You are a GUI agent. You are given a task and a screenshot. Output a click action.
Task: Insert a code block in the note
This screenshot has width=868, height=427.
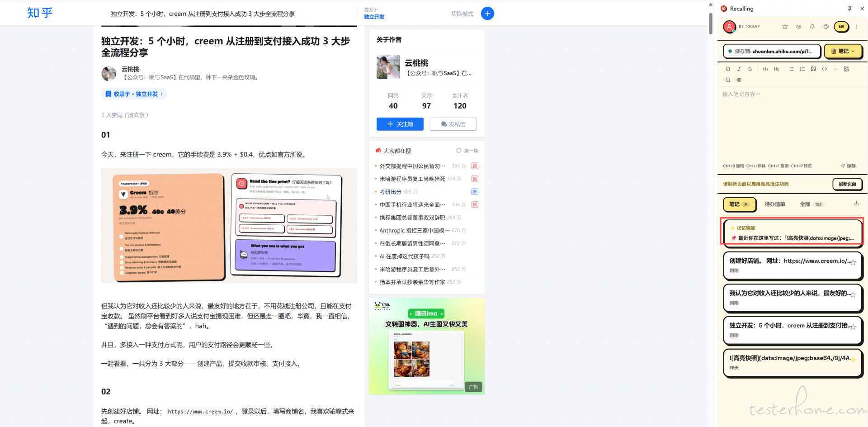click(x=824, y=69)
